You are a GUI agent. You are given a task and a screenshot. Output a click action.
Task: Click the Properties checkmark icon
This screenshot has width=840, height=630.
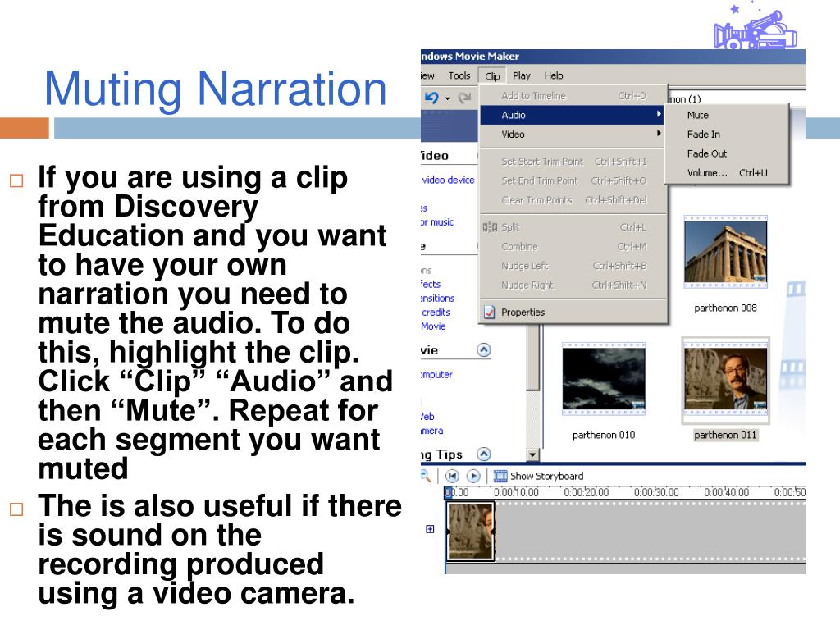click(489, 312)
